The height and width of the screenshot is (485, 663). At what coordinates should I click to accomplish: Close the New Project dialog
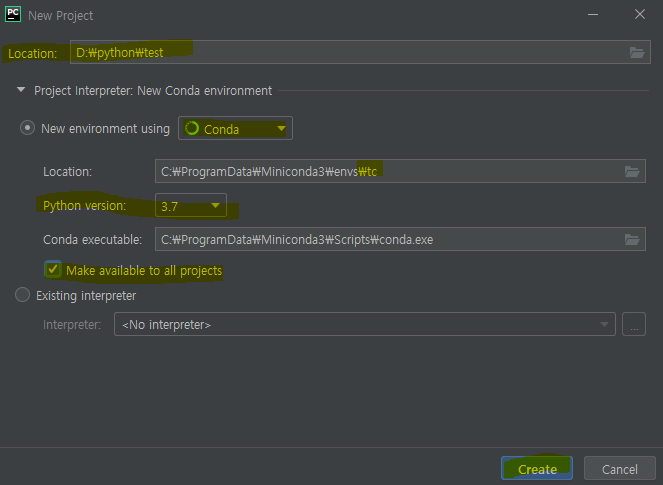click(640, 14)
